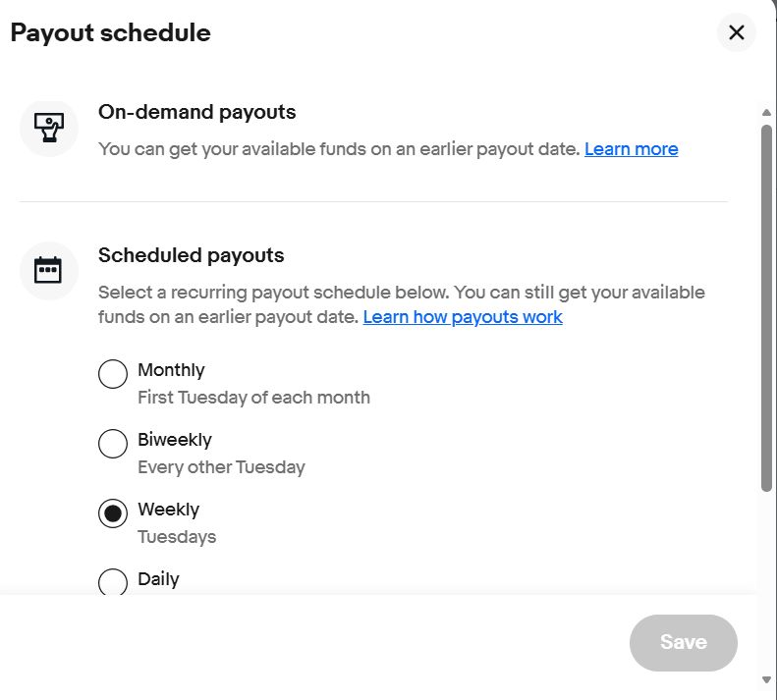Close the Payout schedule dialog
Image resolution: width=777 pixels, height=700 pixels.
pyautogui.click(x=737, y=32)
